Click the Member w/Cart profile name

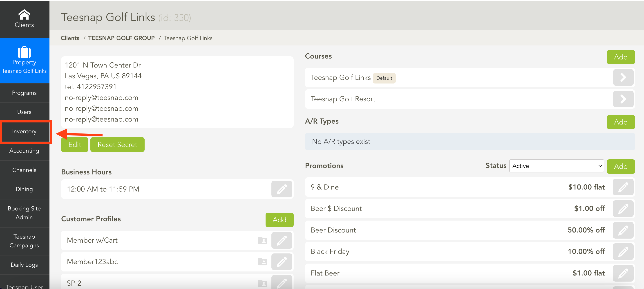point(92,240)
